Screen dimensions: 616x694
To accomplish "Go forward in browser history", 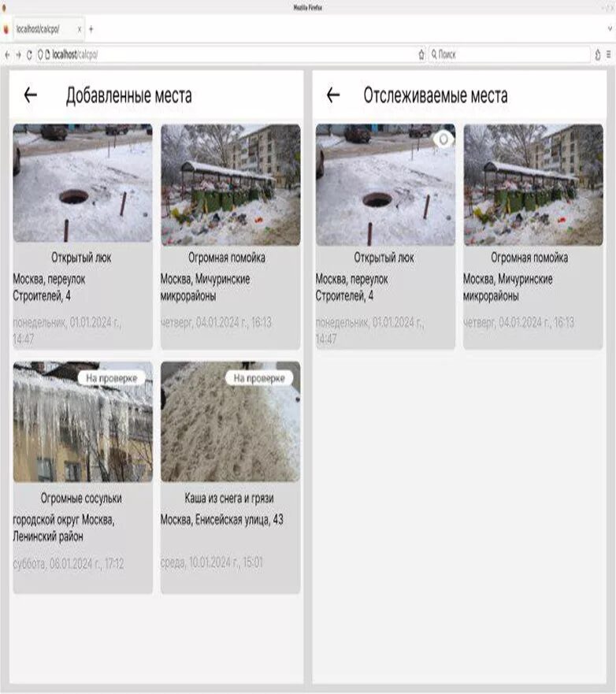I will 18,55.
